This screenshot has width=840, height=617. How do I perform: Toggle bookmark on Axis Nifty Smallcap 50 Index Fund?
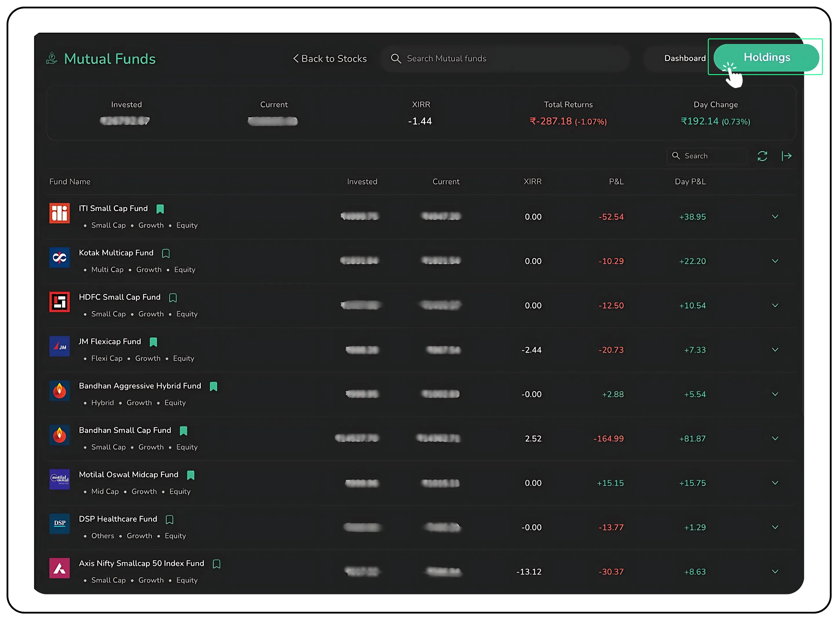[x=217, y=564]
